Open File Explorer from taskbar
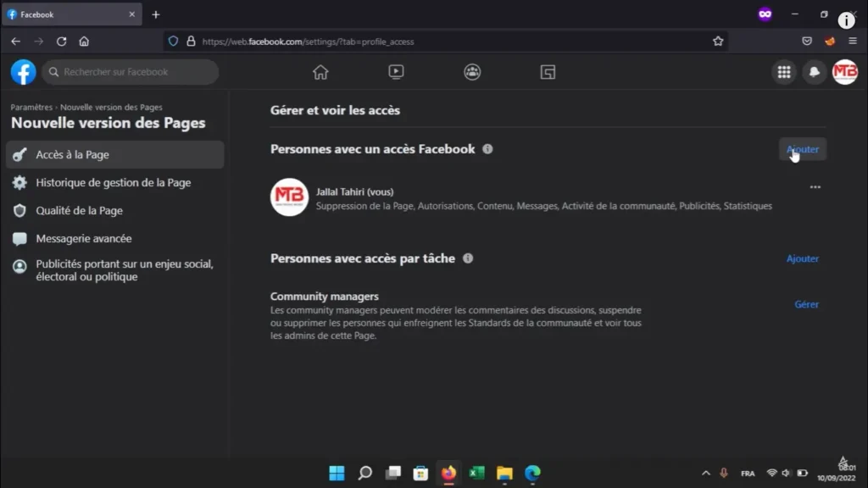 click(504, 473)
